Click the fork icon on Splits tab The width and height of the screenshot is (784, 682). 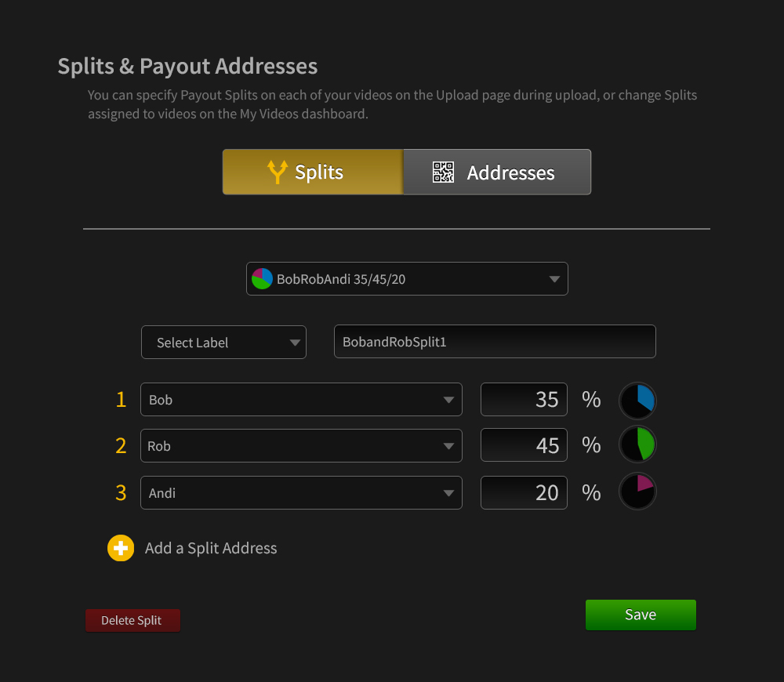click(x=277, y=172)
